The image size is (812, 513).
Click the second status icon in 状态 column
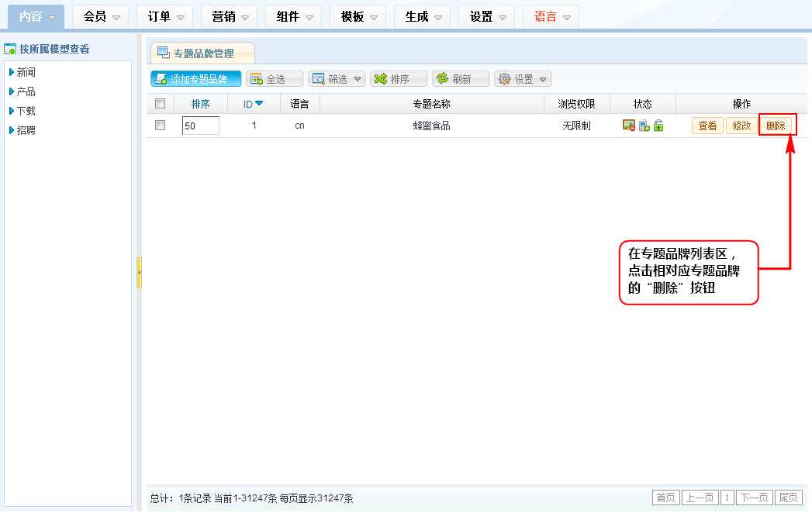[x=644, y=126]
